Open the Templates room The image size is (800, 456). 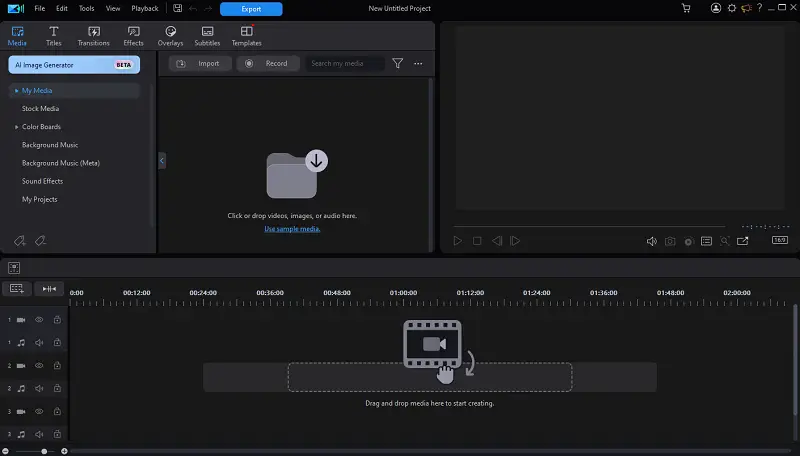[246, 36]
